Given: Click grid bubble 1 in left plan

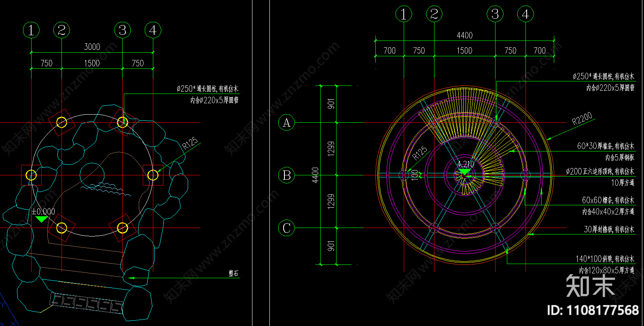Looking at the screenshot, I should point(31,30).
